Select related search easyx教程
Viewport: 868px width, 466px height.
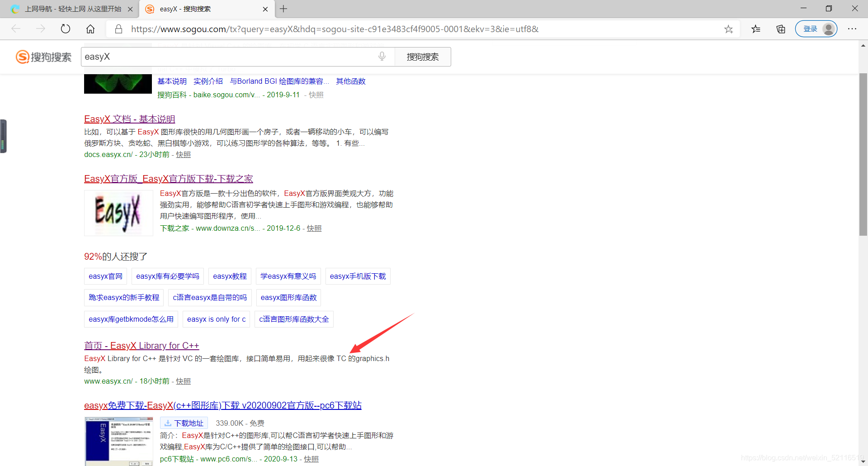click(x=230, y=276)
